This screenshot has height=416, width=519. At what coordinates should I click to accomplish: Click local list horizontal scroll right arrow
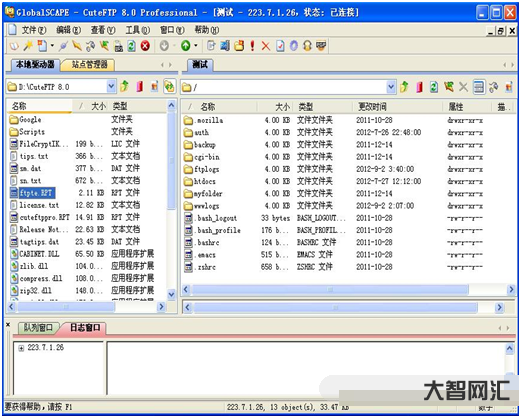pyautogui.click(x=162, y=306)
